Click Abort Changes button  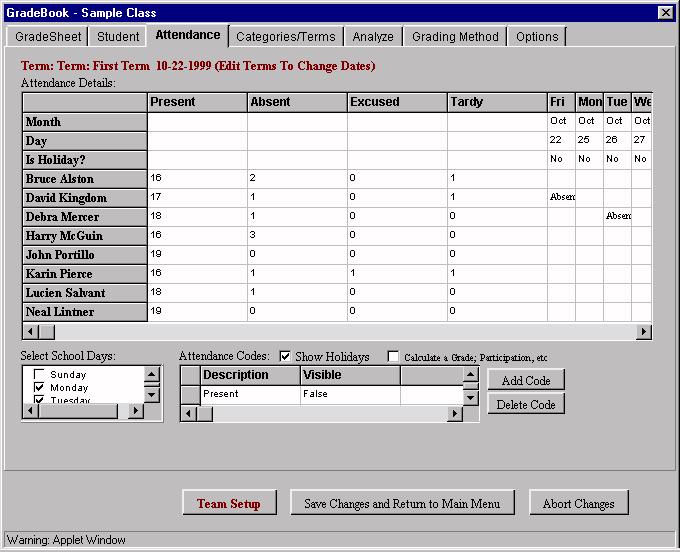579,503
